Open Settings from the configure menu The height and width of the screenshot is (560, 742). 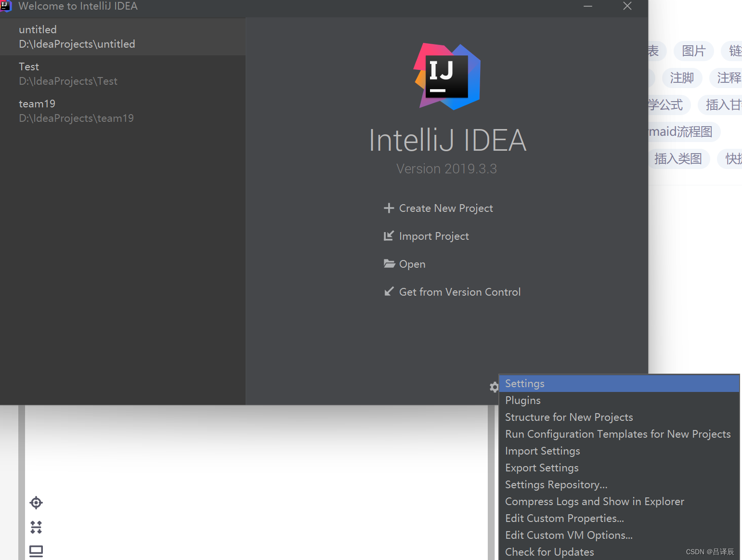click(x=619, y=384)
